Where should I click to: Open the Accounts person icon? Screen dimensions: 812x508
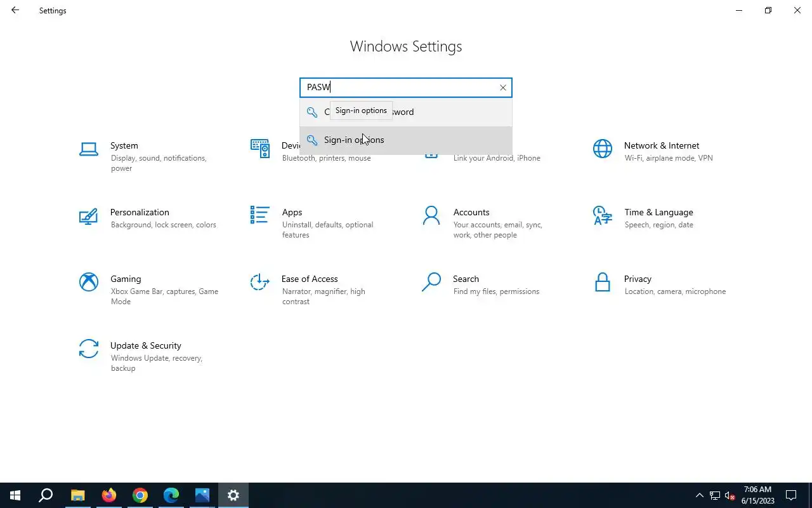[431, 215]
